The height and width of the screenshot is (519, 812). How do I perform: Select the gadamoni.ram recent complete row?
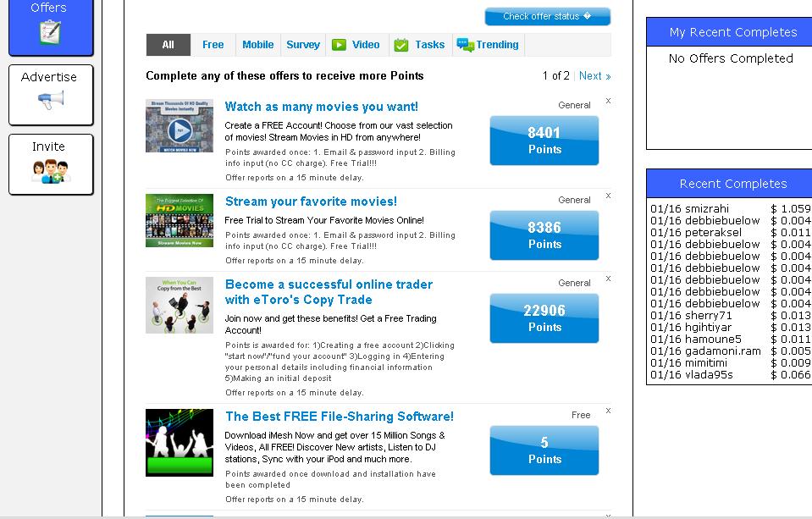point(730,351)
